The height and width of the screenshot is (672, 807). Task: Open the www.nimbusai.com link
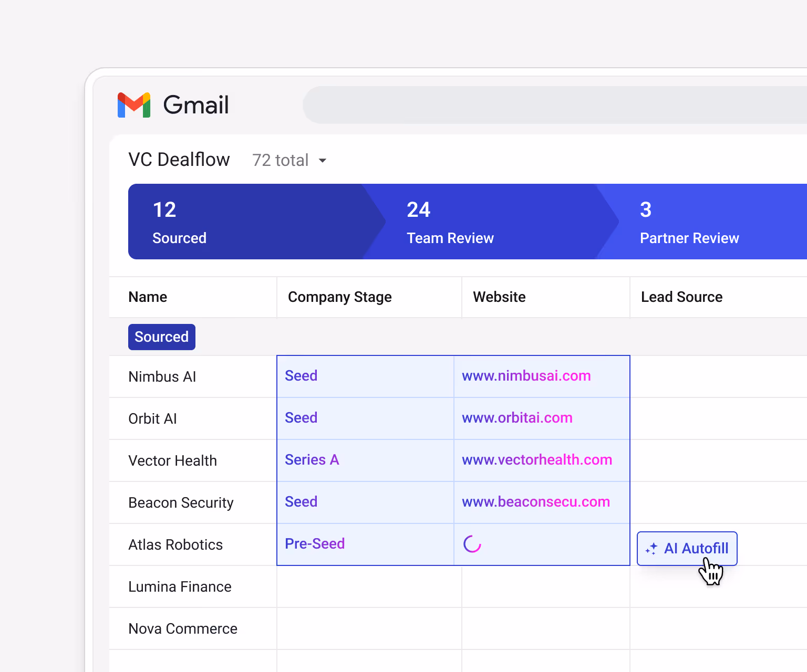526,376
